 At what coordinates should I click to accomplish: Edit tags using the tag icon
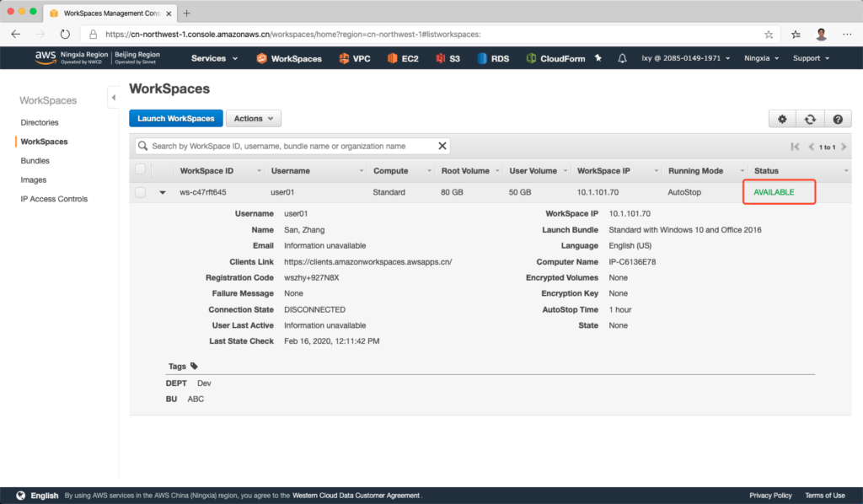[195, 367]
